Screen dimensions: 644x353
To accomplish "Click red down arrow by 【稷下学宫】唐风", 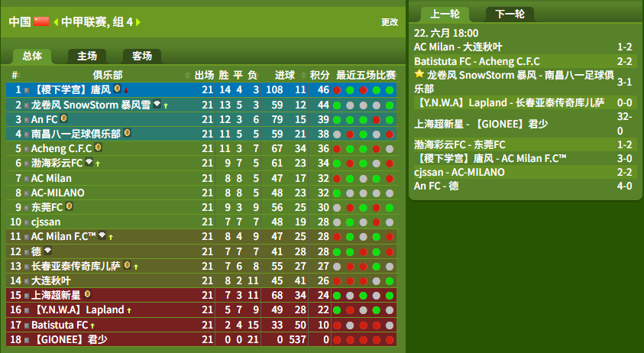I will point(126,90).
